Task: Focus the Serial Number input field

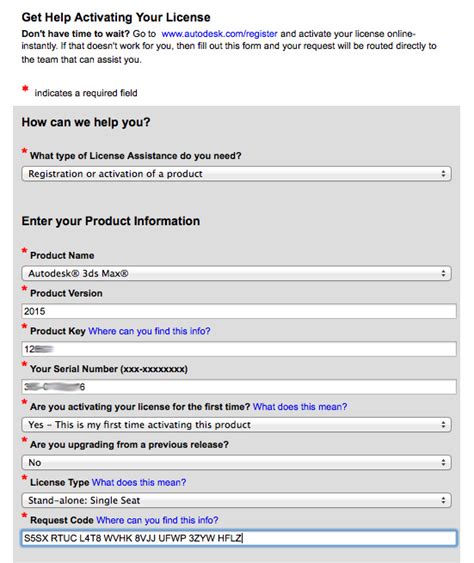Action: click(239, 387)
